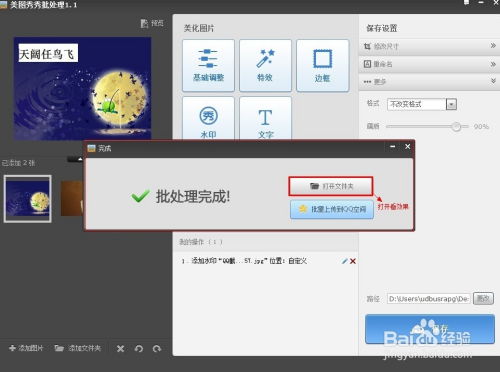
Task: Open the 不改变格式 format dropdown
Action: [422, 104]
